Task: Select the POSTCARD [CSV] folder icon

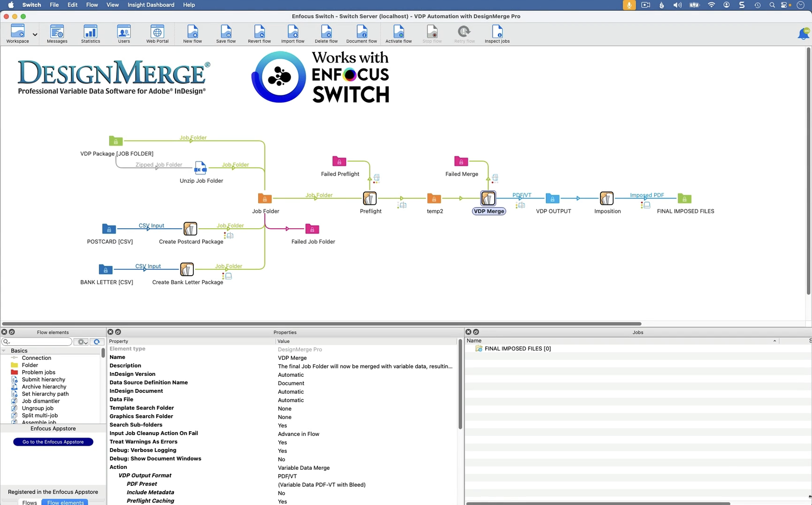Action: [109, 229]
